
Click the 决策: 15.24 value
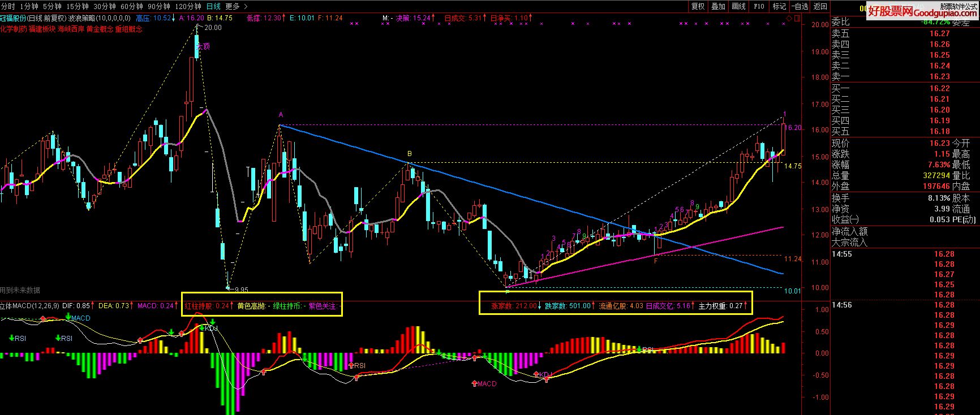[x=415, y=18]
